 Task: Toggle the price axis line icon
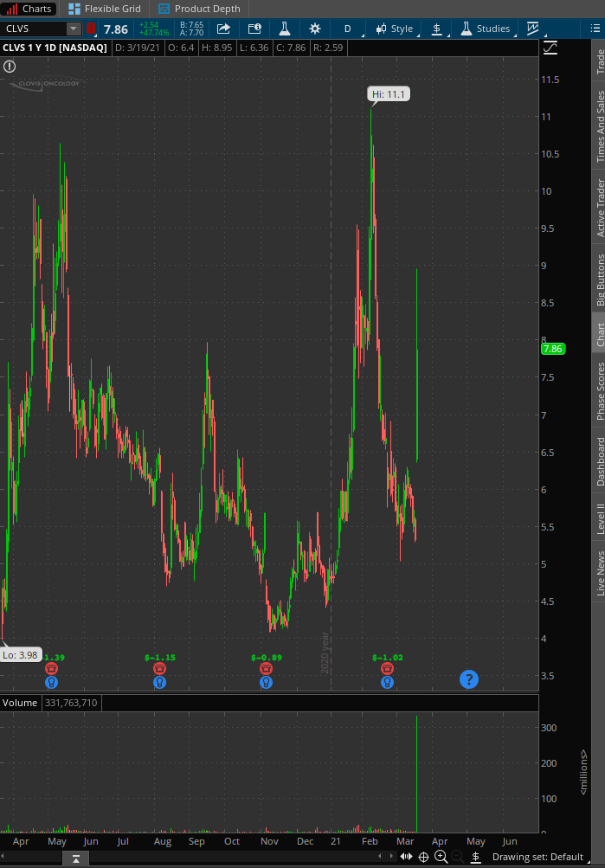(x=550, y=48)
